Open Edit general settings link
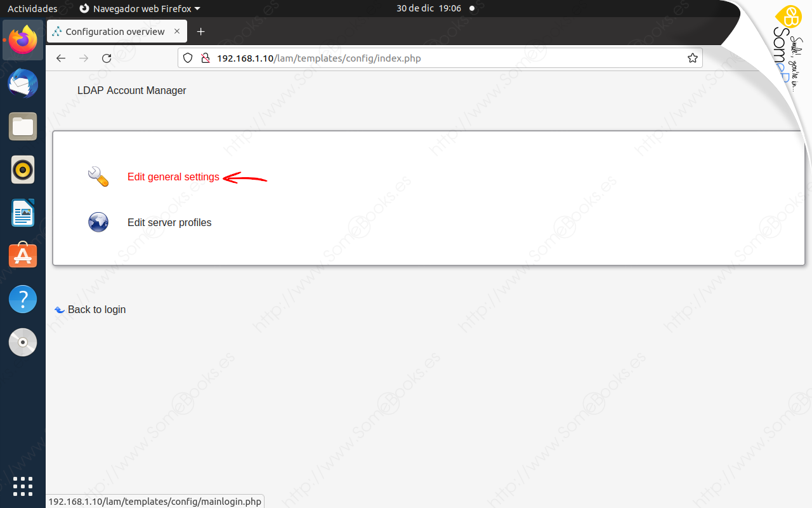Image resolution: width=812 pixels, height=508 pixels. (173, 177)
